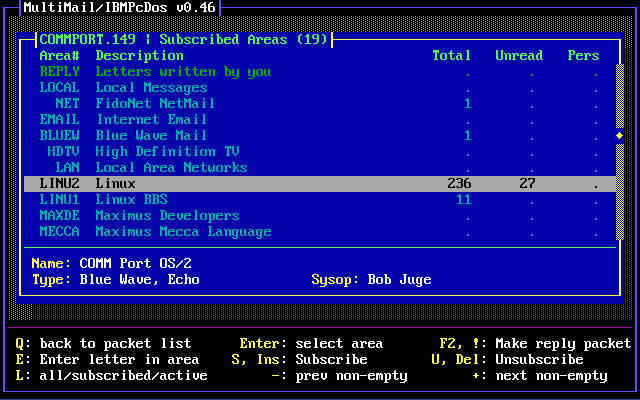This screenshot has height=400, width=640.
Task: Select the REPLY letters area row
Action: 183,72
